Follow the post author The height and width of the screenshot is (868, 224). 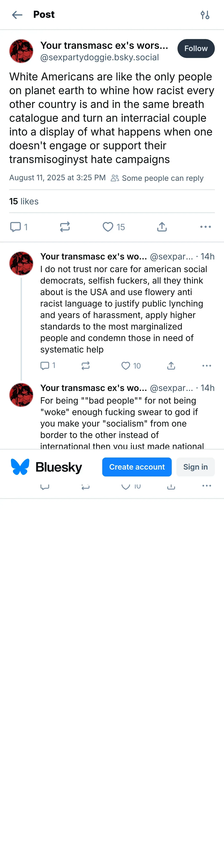(196, 49)
